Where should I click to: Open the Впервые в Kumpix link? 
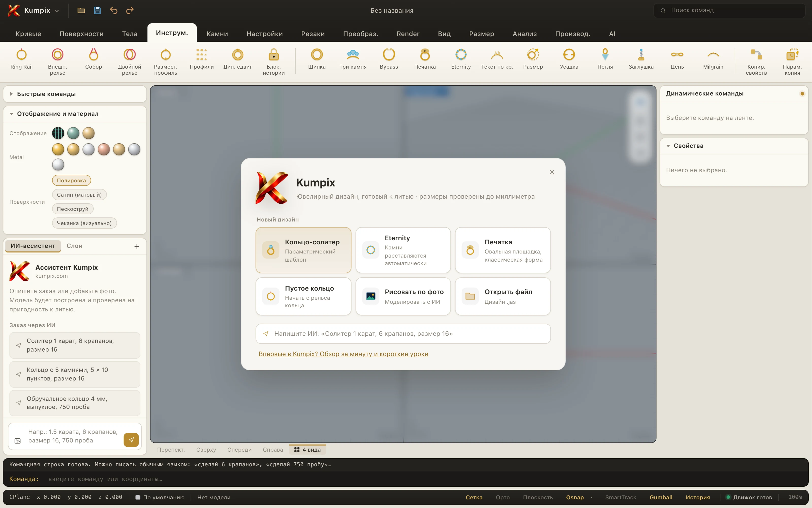click(x=343, y=354)
